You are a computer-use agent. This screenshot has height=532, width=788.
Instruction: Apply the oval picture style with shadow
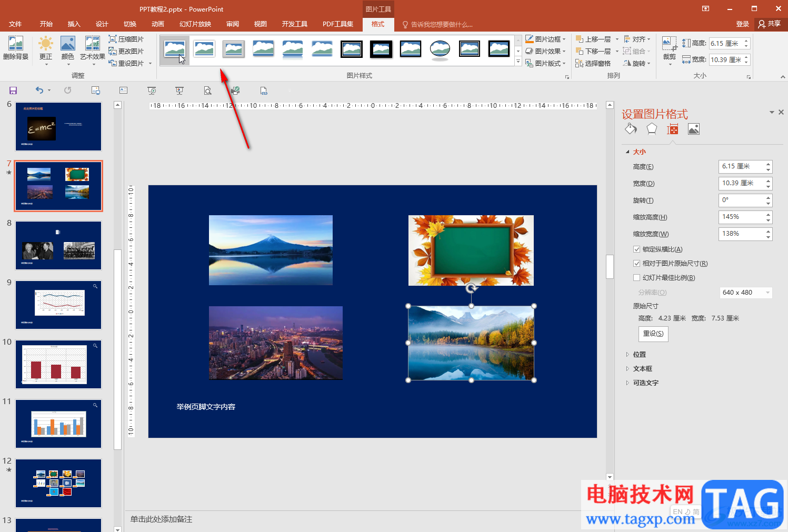(x=440, y=49)
